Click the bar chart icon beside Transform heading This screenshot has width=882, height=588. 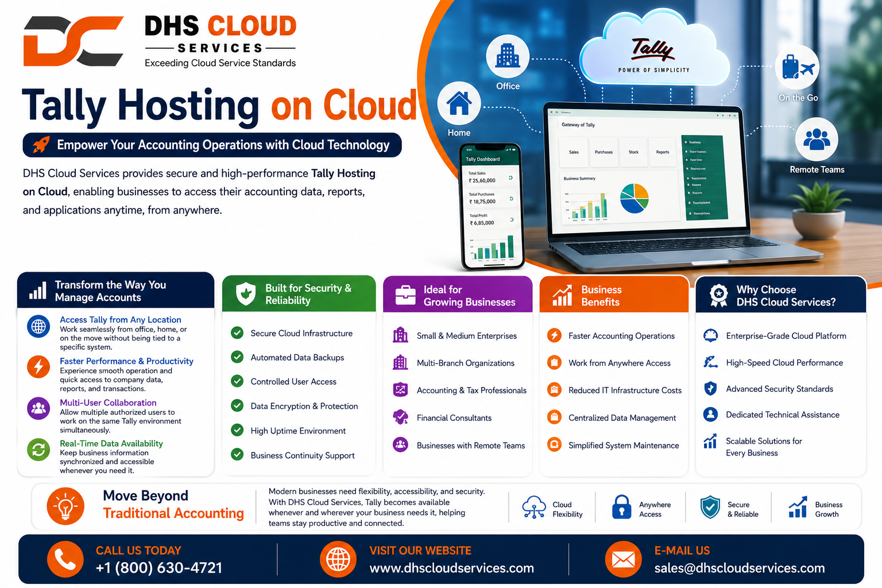click(38, 291)
